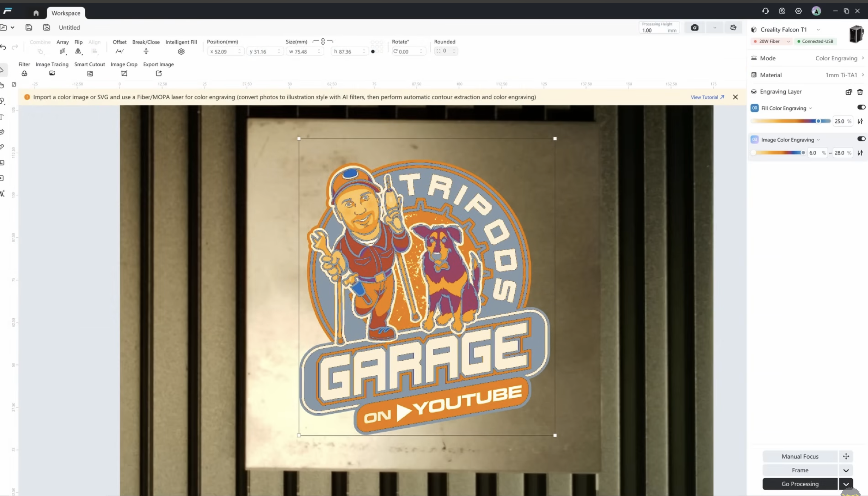Open the Array tool
Image resolution: width=868 pixels, height=496 pixels.
(x=63, y=47)
